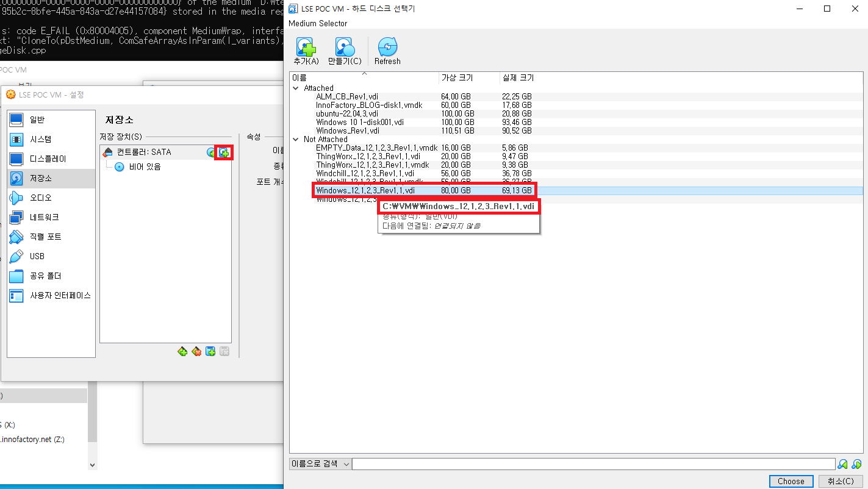868x489 pixels.
Task: Click the add attachment icon below storage list
Action: 210,351
